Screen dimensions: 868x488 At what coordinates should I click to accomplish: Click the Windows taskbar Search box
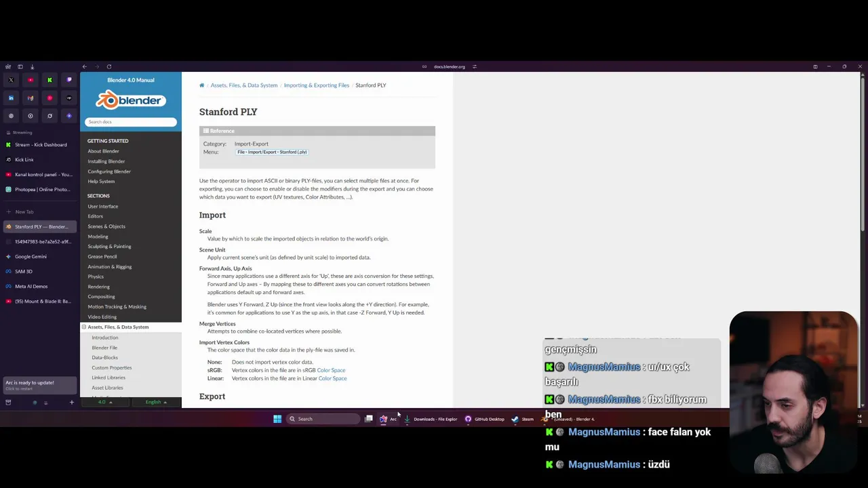pyautogui.click(x=322, y=419)
